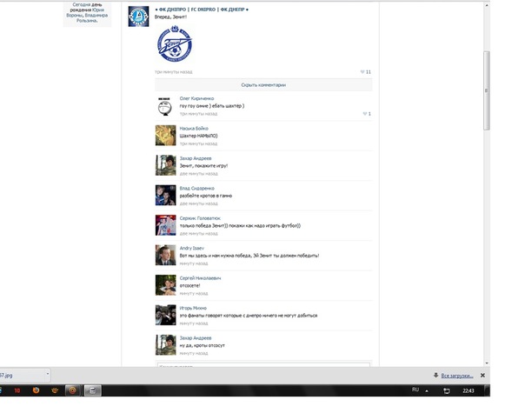The width and height of the screenshot is (525, 420).
Task: Click Сергей Николаевич's avatar picture
Action: [166, 284]
